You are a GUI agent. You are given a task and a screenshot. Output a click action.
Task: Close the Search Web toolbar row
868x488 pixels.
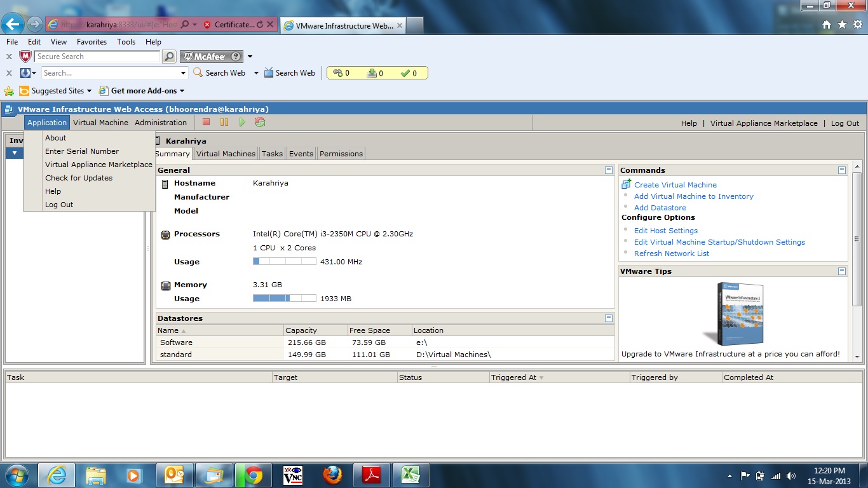[9, 73]
